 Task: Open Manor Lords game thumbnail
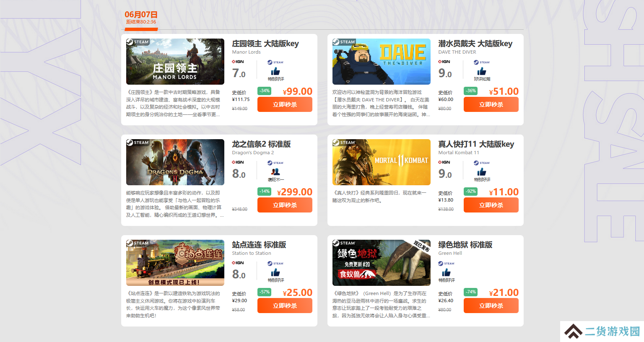pos(175,62)
